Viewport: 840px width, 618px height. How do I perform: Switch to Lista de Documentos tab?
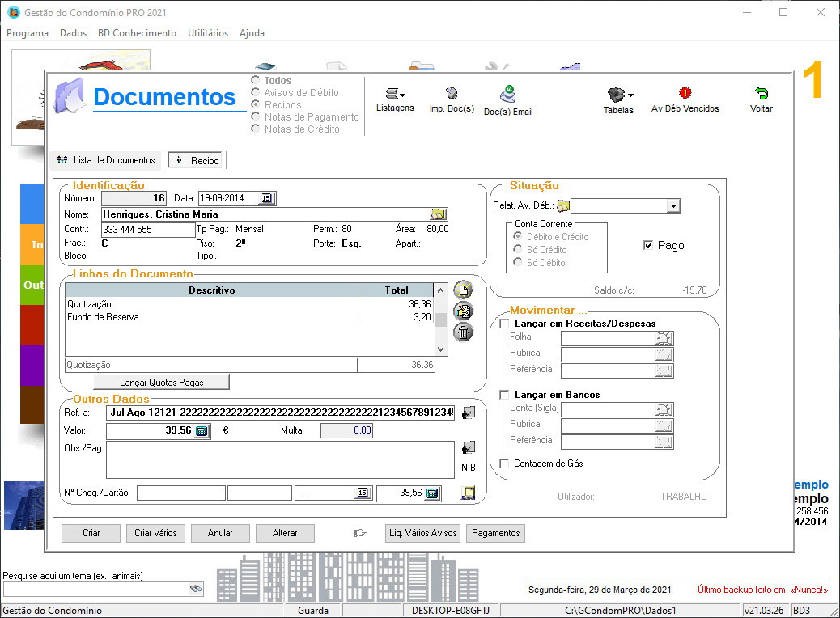107,160
